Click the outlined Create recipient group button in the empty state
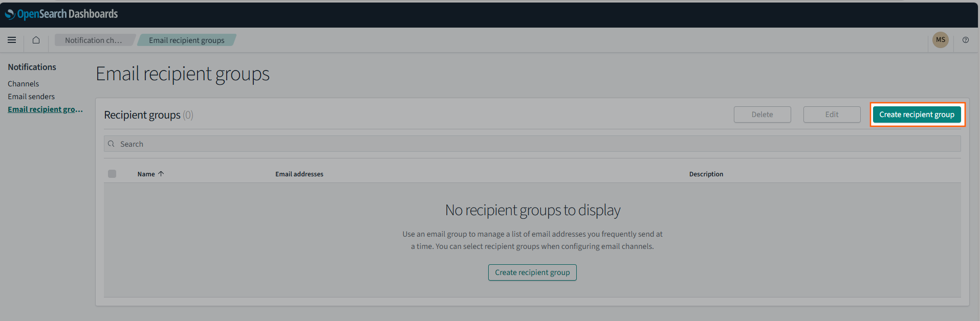This screenshot has height=321, width=980. 532,272
